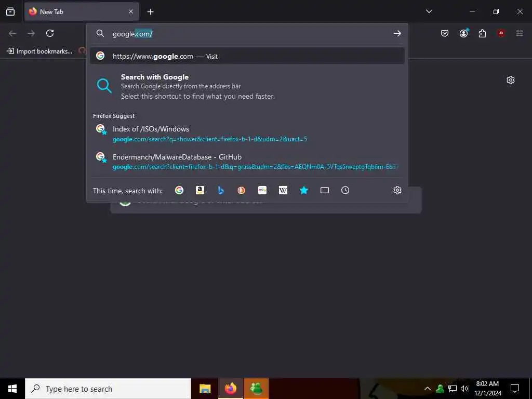
Task: Open the Windows Start menu
Action: 12,389
